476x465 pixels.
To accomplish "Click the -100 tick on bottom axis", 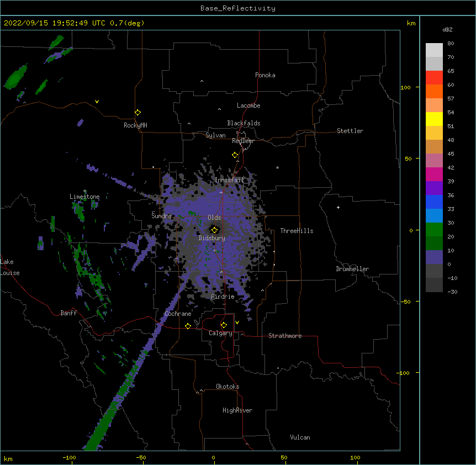I will pyautogui.click(x=69, y=457).
